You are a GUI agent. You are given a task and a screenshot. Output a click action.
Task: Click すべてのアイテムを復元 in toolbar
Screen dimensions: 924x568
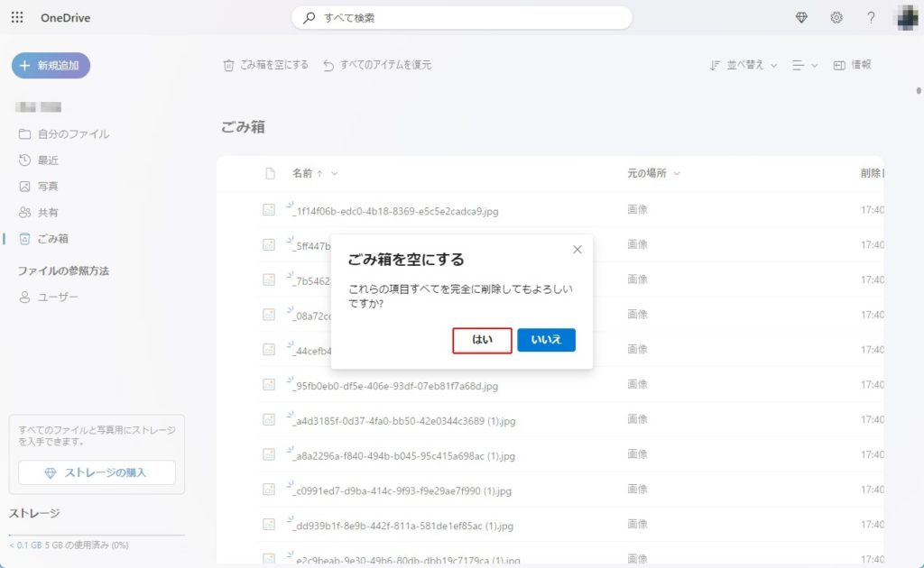click(x=377, y=65)
